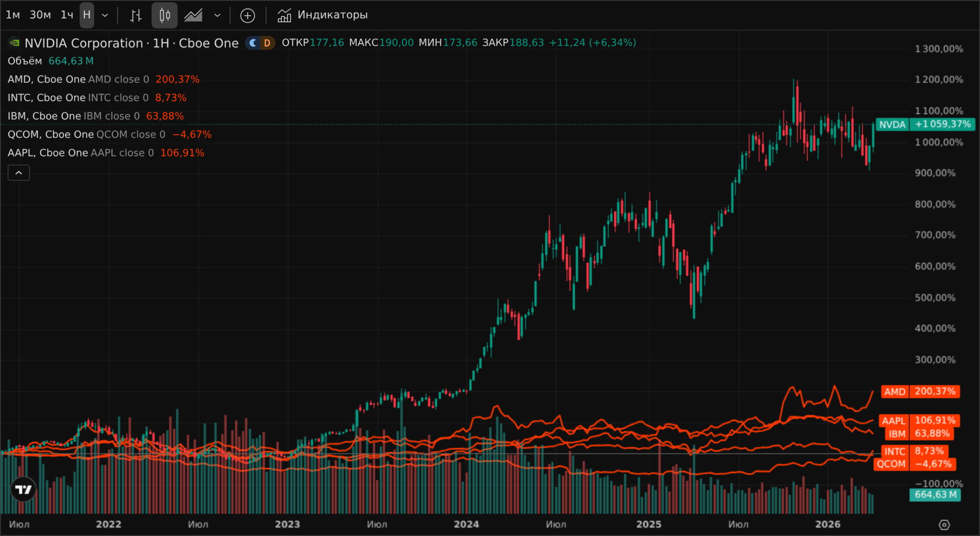Click the TradingView logo
Viewport: 980px width, 536px height.
pos(23,489)
